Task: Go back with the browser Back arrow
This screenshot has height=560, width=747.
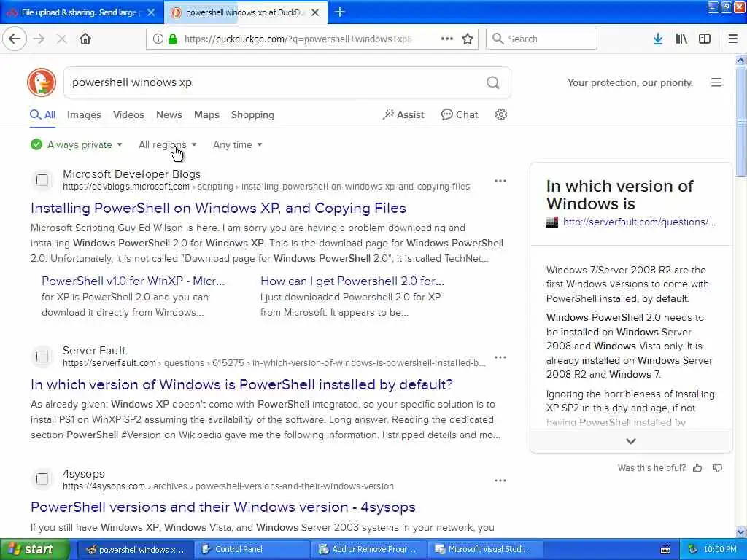Action: click(15, 39)
